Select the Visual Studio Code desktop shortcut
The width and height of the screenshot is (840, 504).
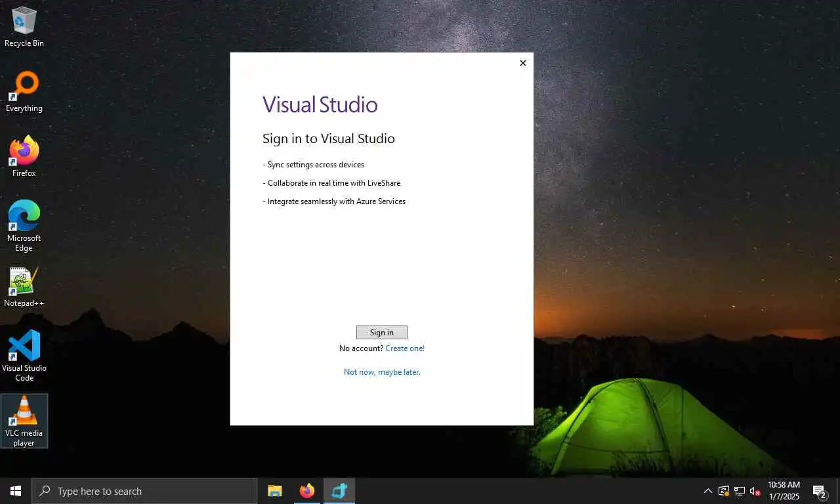(x=24, y=356)
